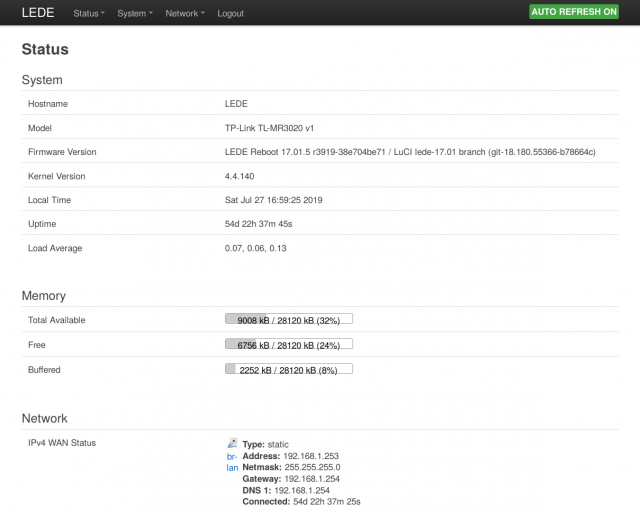This screenshot has width=640, height=522.
Task: Click Logout in the navigation bar
Action: (x=230, y=13)
